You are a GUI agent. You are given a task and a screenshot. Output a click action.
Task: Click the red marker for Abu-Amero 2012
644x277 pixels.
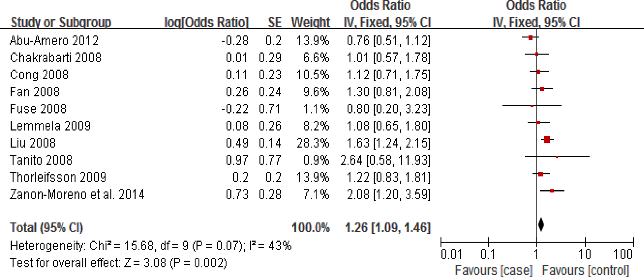(x=531, y=37)
